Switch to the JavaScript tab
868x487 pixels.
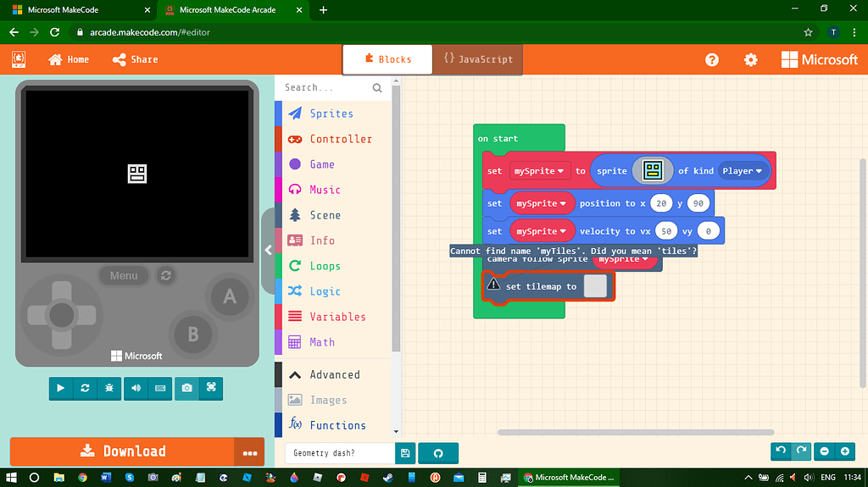pos(478,59)
